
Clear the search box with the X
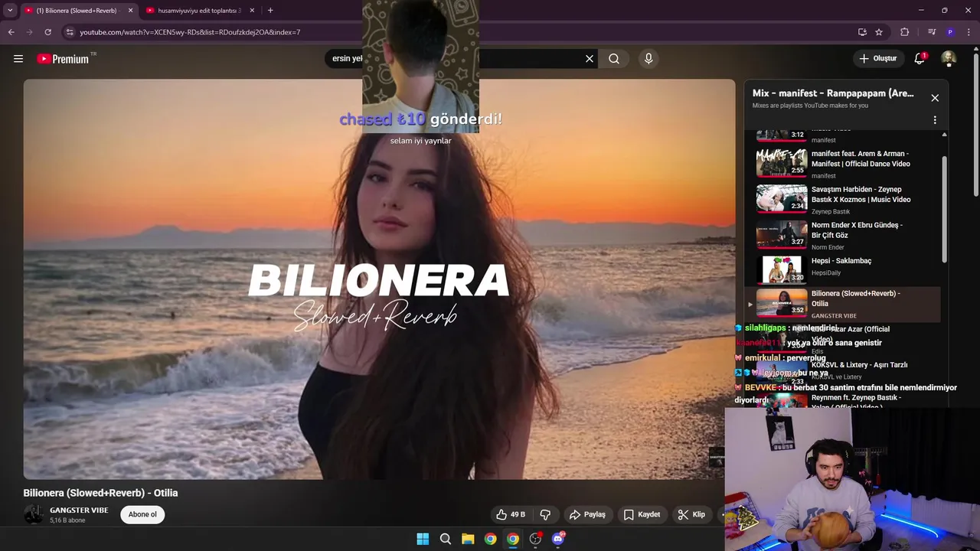tap(590, 59)
